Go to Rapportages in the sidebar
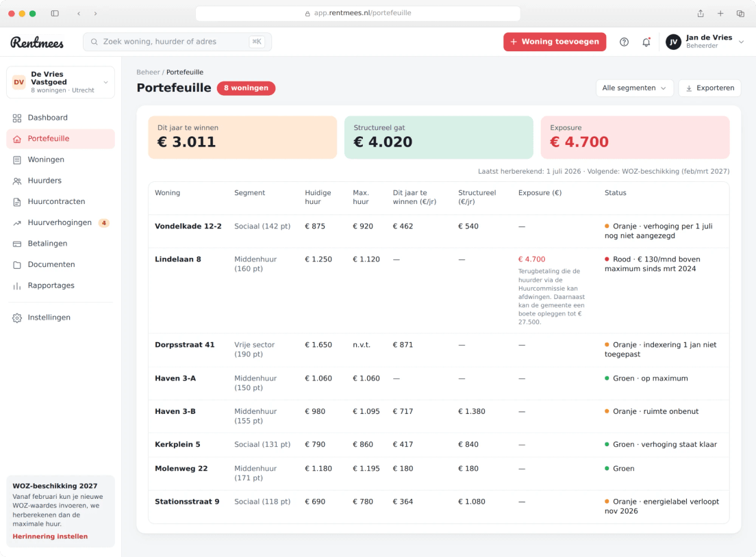Viewport: 756px width, 557px height. coord(61,285)
